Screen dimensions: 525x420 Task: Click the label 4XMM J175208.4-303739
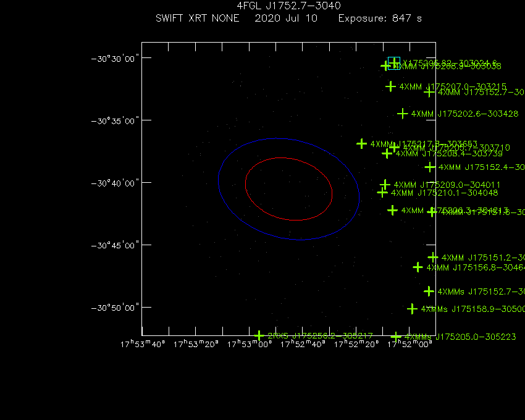pyautogui.click(x=449, y=154)
